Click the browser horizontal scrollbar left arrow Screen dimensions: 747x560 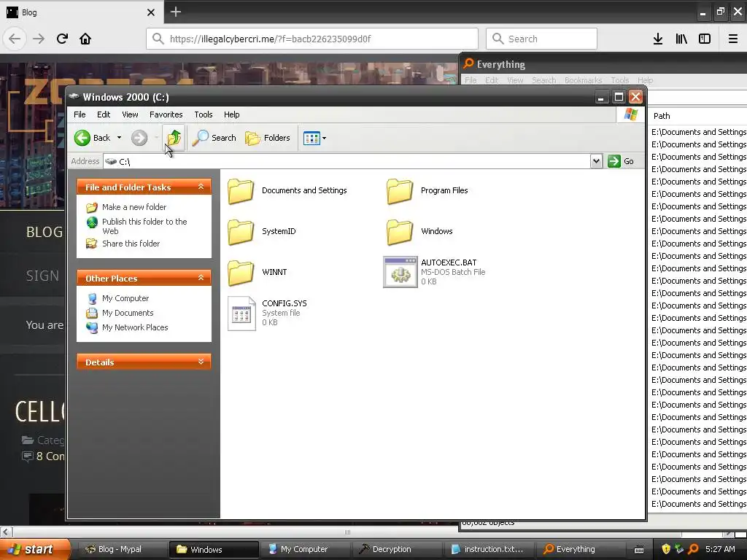point(6,532)
